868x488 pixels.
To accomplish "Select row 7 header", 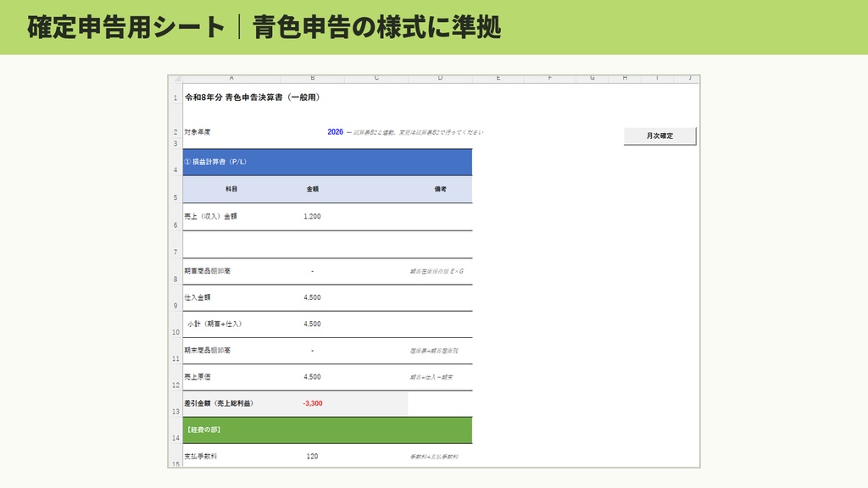I will [175, 244].
